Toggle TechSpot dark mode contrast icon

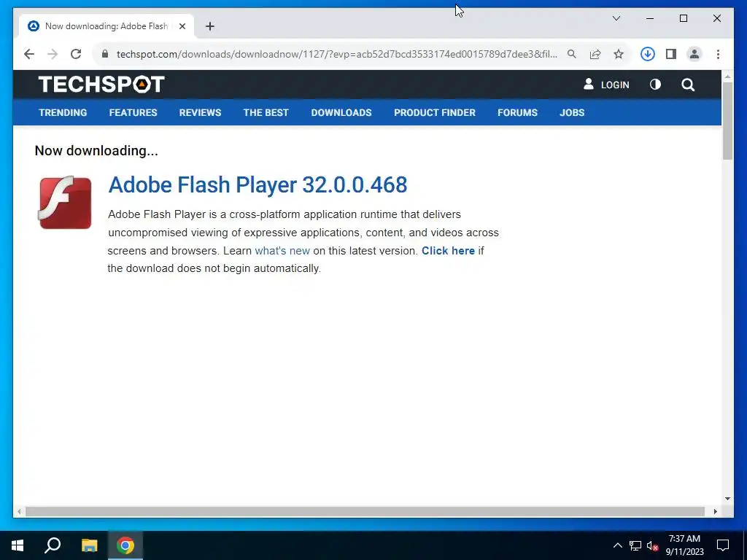(x=656, y=85)
